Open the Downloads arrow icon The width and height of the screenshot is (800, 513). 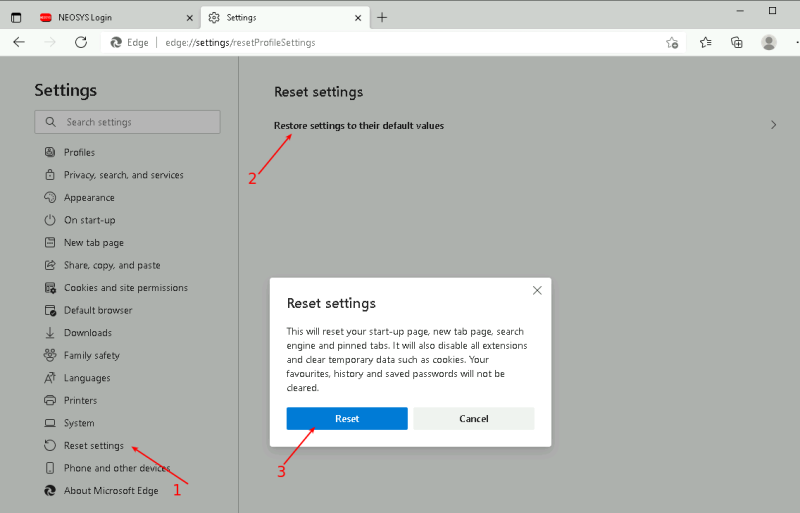coord(50,333)
